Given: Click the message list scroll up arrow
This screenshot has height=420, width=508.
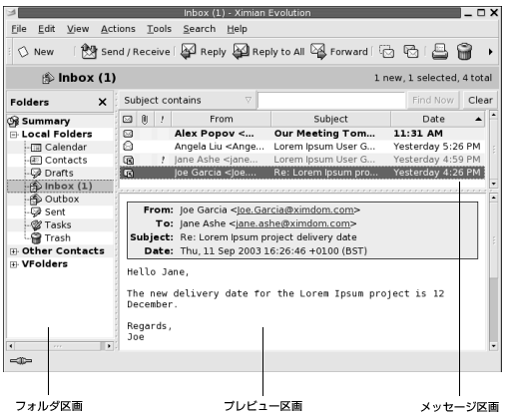Looking at the screenshot, I should point(494,115).
